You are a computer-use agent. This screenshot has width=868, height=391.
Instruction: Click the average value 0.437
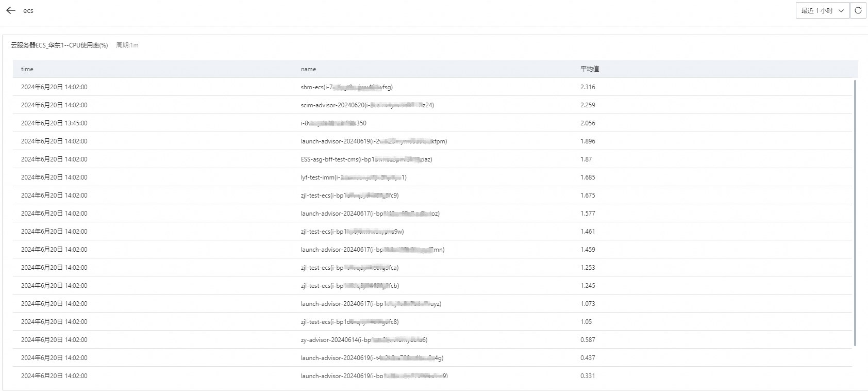pos(588,358)
